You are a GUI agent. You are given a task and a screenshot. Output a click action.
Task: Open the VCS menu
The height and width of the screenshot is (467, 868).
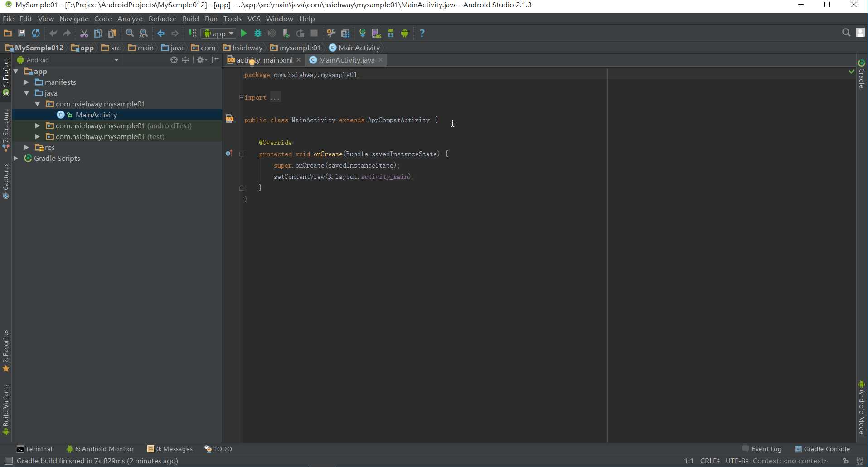254,19
